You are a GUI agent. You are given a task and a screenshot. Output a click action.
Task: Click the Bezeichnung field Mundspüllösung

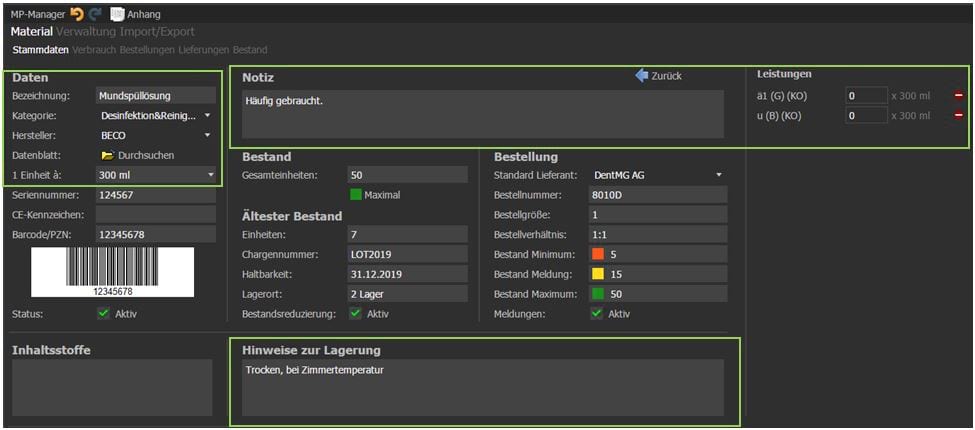155,96
